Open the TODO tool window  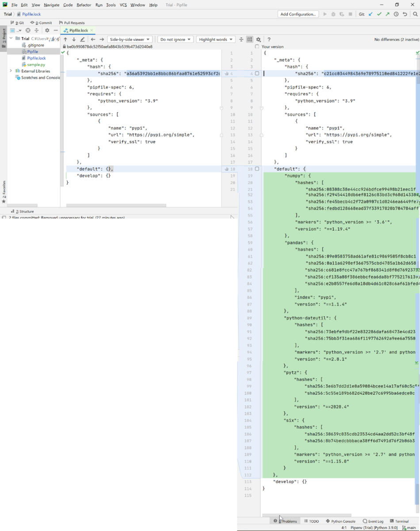(x=312, y=521)
